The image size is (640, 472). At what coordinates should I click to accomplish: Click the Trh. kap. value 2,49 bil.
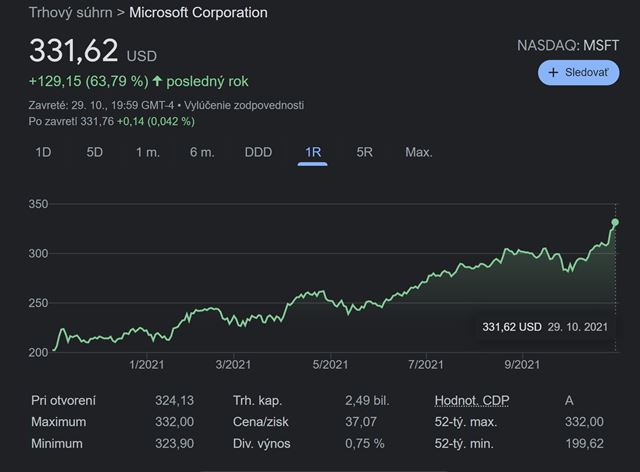click(x=367, y=400)
